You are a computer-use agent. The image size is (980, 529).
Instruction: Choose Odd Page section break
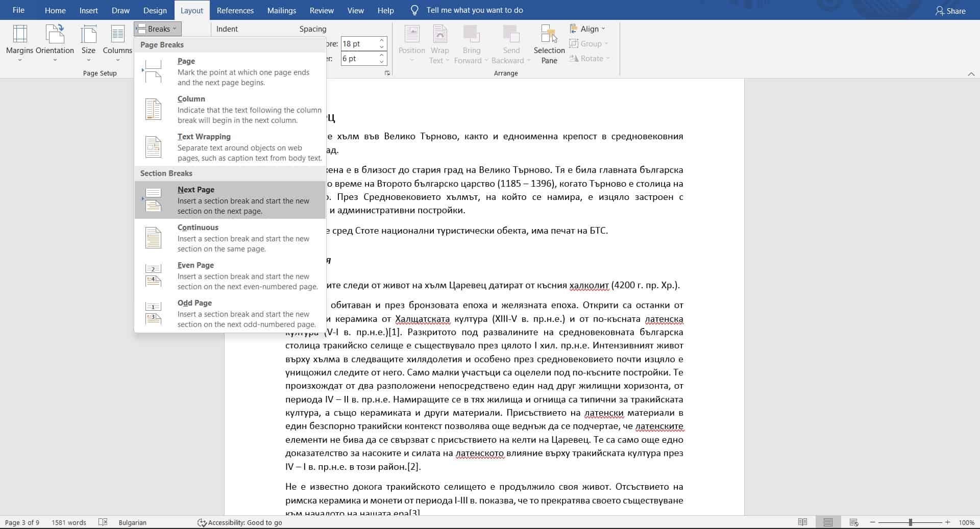(230, 313)
